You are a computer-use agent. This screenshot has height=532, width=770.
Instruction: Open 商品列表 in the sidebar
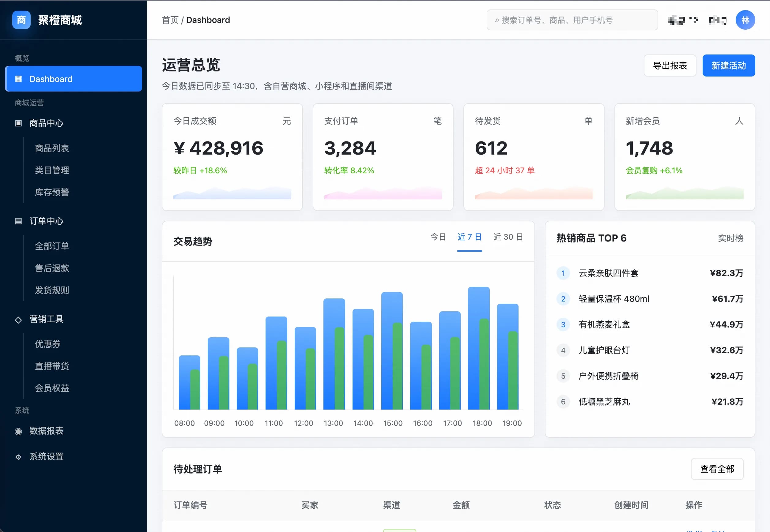[x=52, y=148]
